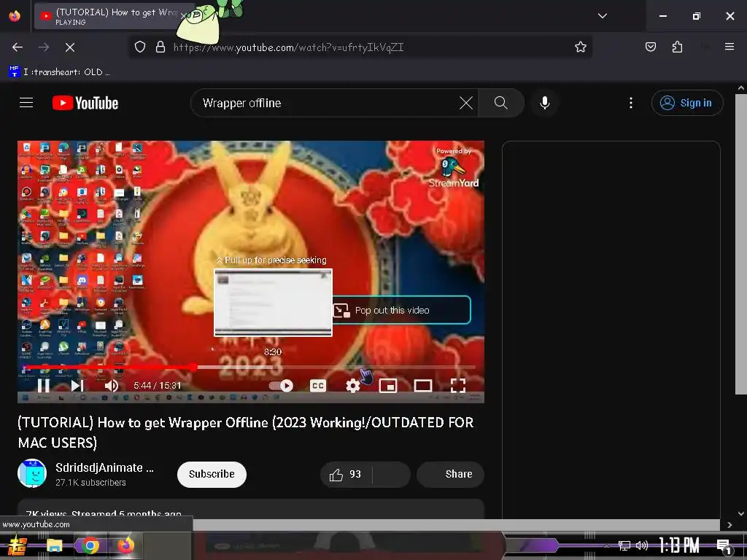The image size is (747, 560).
Task: Mute the video volume speaker icon
Action: (112, 385)
